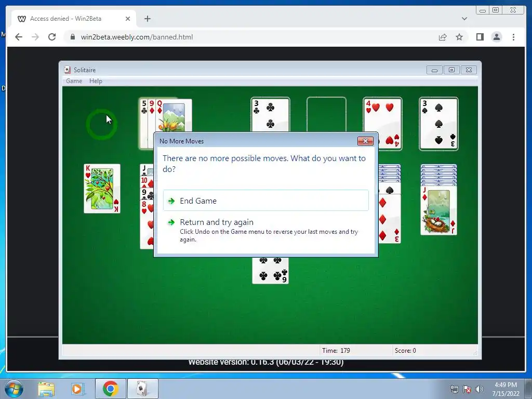Image resolution: width=532 pixels, height=399 pixels.
Task: Select the King of hearts tableau card
Action: [x=102, y=189]
